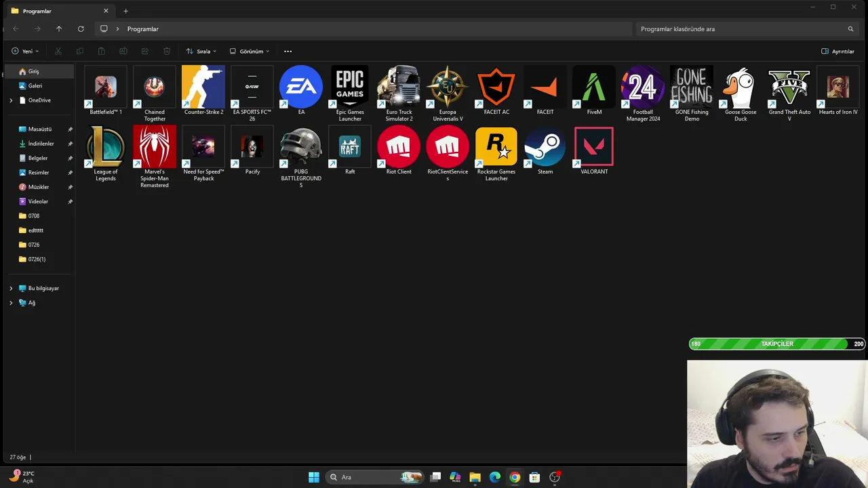Open the Videolar sidebar folder
The height and width of the screenshot is (488, 868).
point(39,202)
